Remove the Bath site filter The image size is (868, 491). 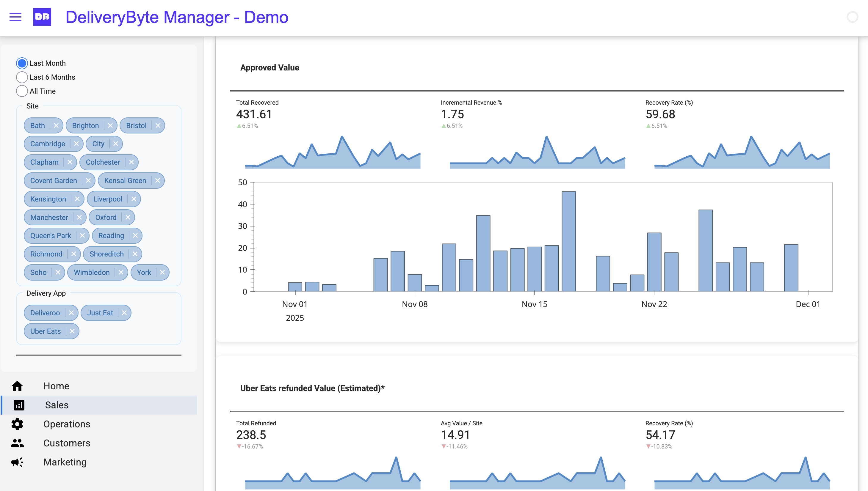[56, 125]
